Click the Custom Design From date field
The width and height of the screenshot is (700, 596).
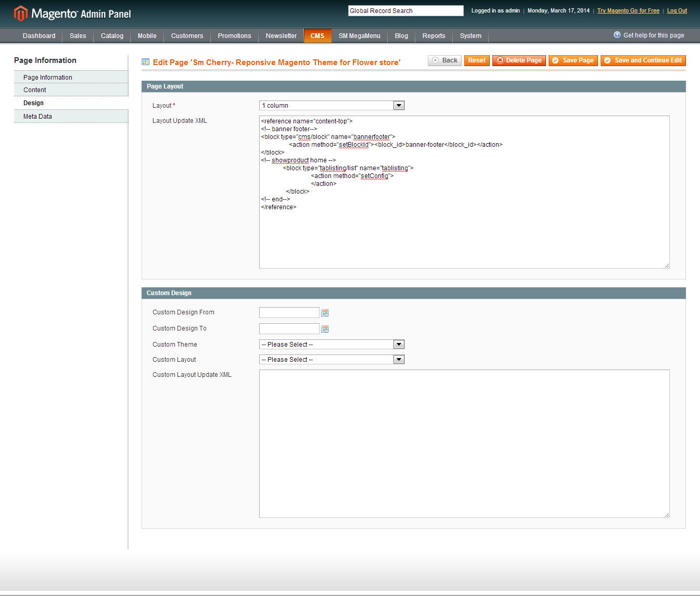pyautogui.click(x=289, y=312)
